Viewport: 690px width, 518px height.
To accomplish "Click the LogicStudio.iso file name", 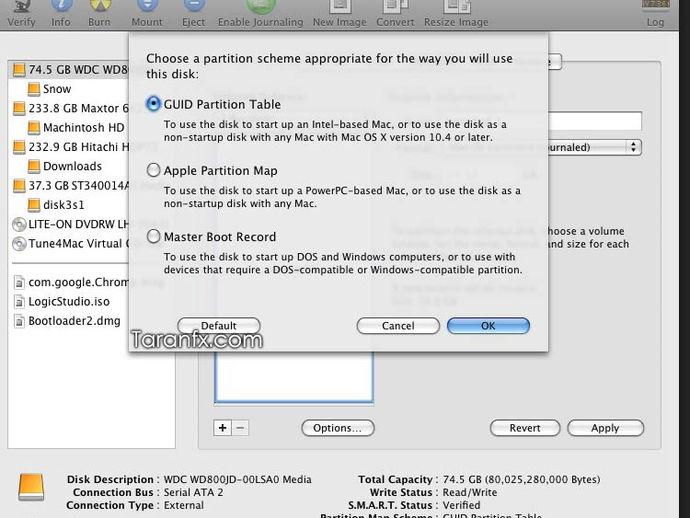I will (x=69, y=301).
